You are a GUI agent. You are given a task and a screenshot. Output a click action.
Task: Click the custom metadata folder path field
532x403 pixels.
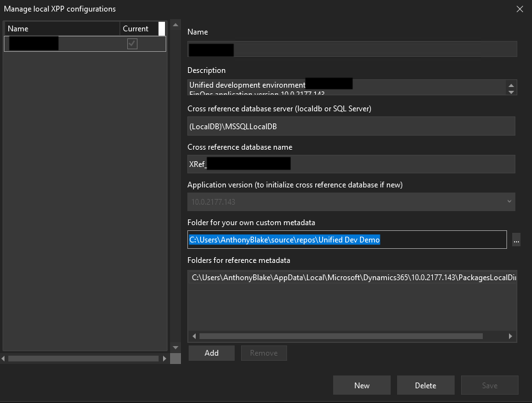pyautogui.click(x=347, y=240)
